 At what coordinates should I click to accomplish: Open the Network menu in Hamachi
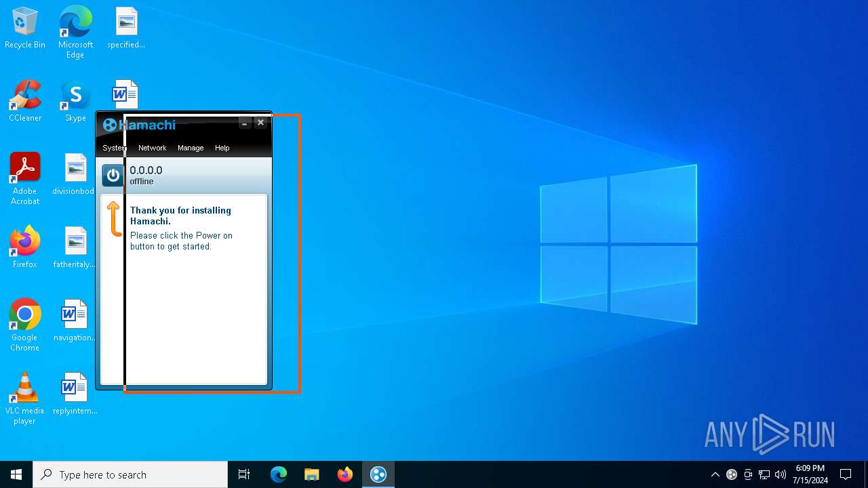click(152, 148)
